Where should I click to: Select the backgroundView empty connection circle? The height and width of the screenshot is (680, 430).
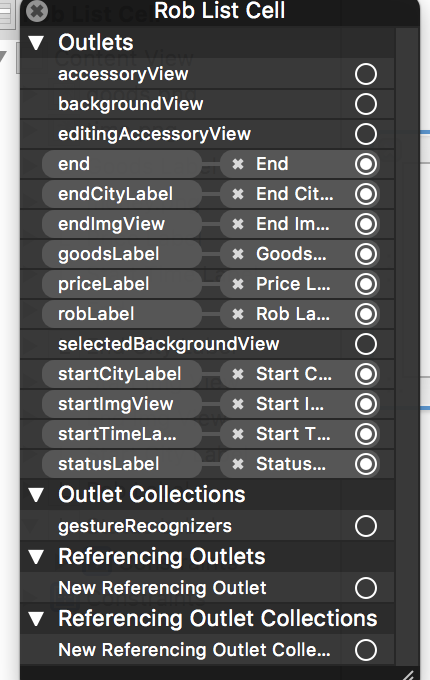click(x=366, y=104)
